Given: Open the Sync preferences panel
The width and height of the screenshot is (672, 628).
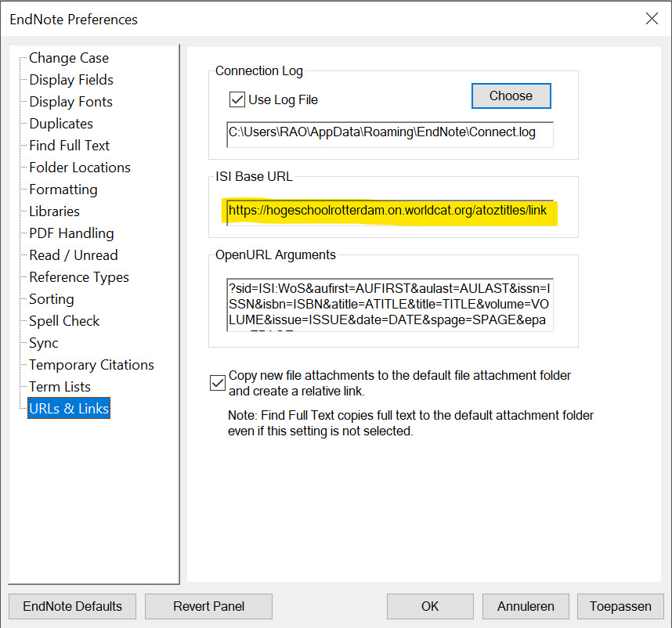Looking at the screenshot, I should pos(43,343).
